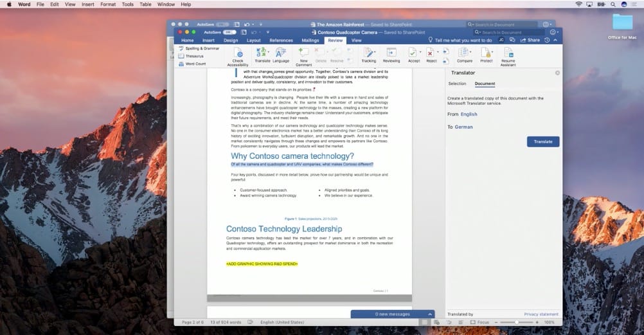Expand the Protect dropdown arrow

point(492,52)
